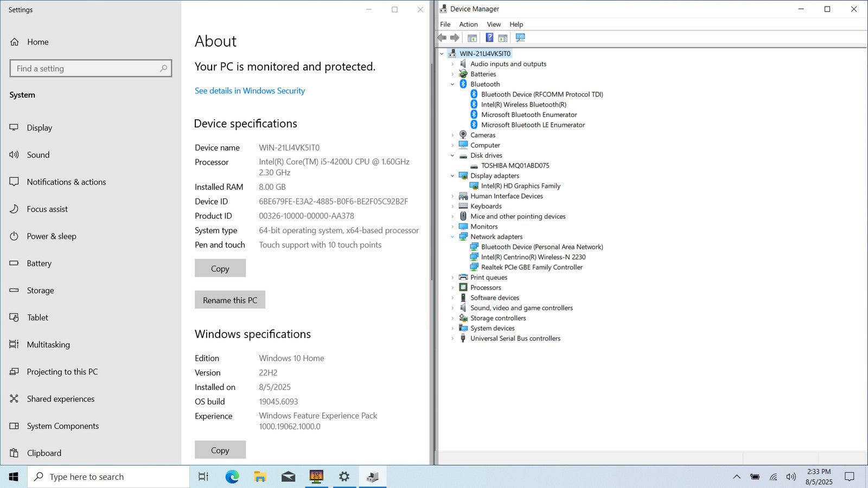The height and width of the screenshot is (488, 868).
Task: Collapse WIN-21LI4VK5IT0 root node
Action: click(x=442, y=54)
